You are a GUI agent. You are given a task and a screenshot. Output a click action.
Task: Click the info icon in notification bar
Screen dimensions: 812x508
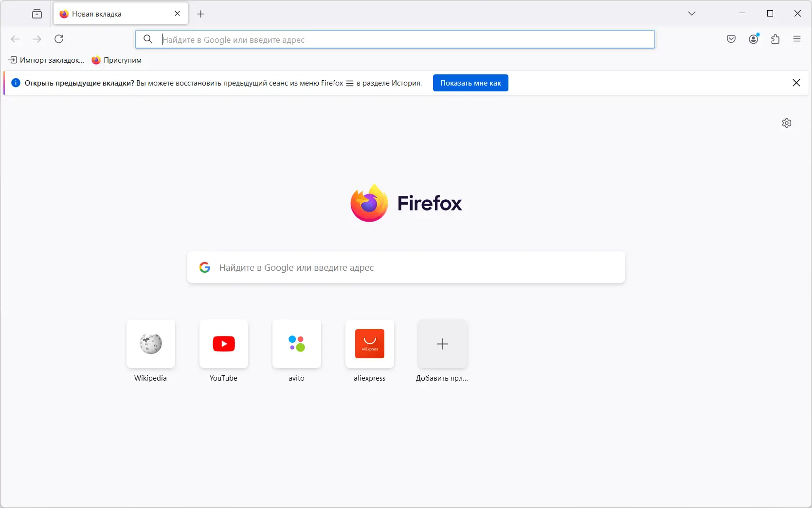click(x=16, y=83)
